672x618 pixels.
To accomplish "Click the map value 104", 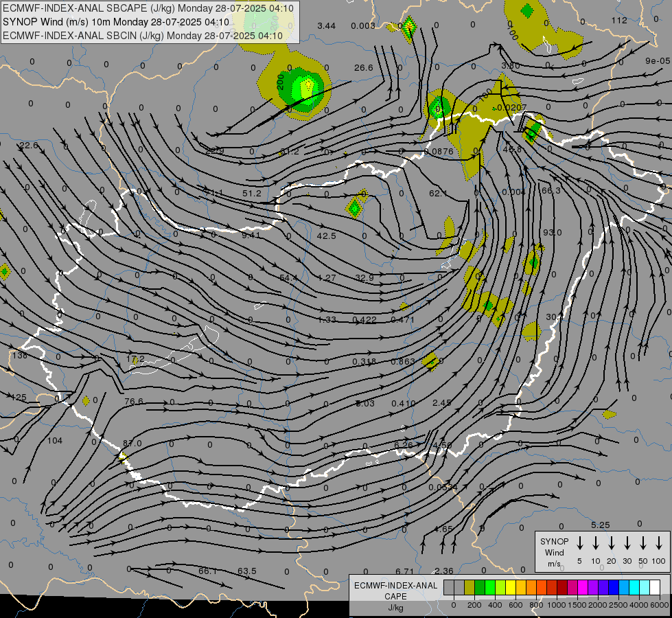I will point(54,440).
